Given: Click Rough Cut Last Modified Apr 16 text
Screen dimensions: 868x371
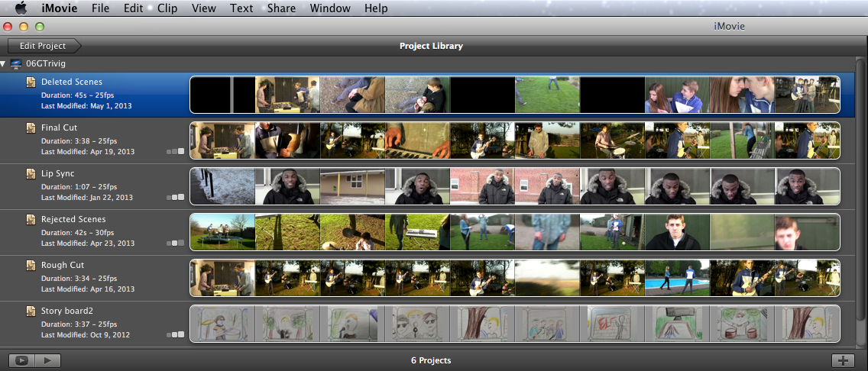Looking at the screenshot, I should coord(87,289).
